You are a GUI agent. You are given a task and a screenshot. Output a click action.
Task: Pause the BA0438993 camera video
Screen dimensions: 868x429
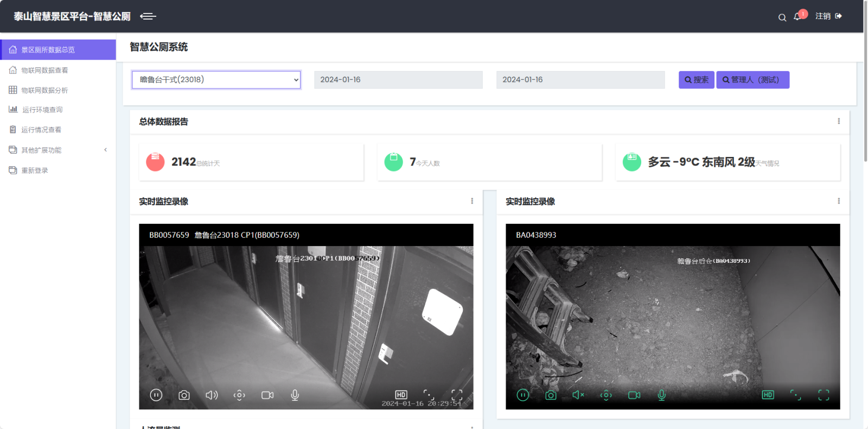pos(523,395)
